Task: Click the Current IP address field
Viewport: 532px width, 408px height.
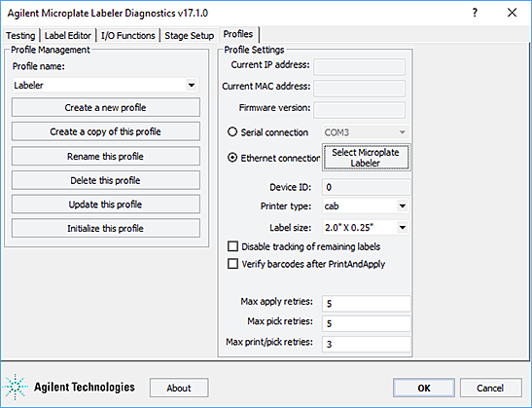Action: [x=359, y=66]
